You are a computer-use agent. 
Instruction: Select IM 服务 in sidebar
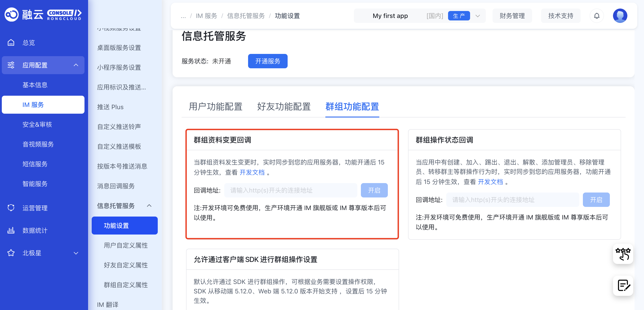[x=43, y=104]
